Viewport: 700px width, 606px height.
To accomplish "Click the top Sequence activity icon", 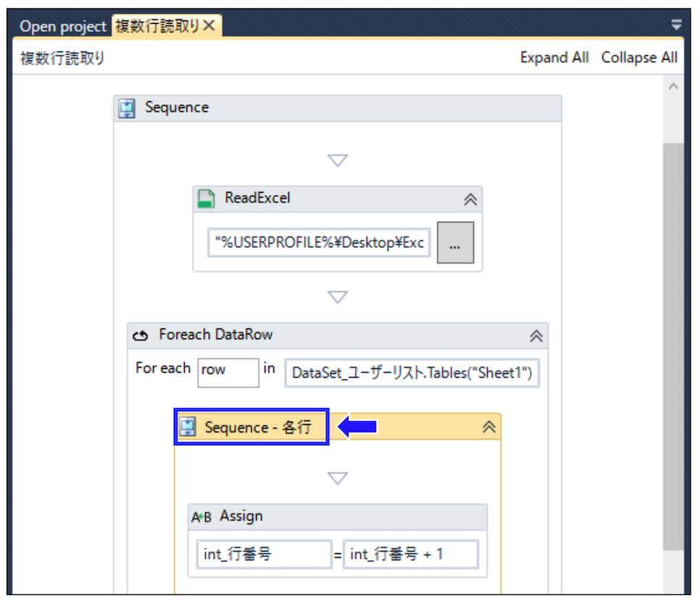I will click(x=126, y=108).
